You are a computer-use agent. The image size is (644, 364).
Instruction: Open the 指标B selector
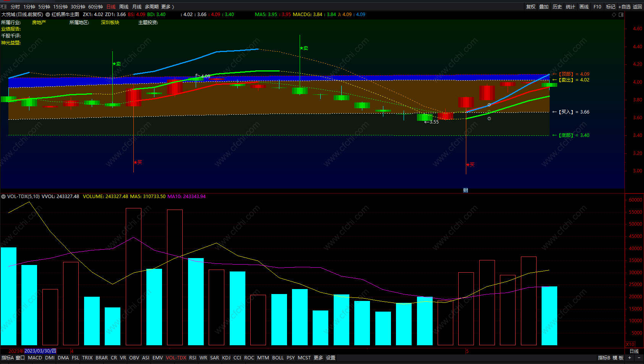pyautogui.click(x=604, y=358)
